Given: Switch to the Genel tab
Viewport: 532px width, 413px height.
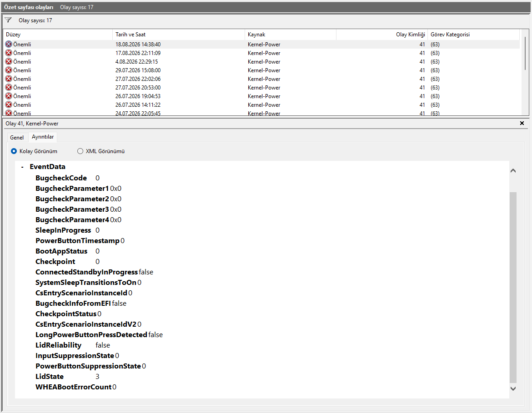Looking at the screenshot, I should tap(17, 137).
